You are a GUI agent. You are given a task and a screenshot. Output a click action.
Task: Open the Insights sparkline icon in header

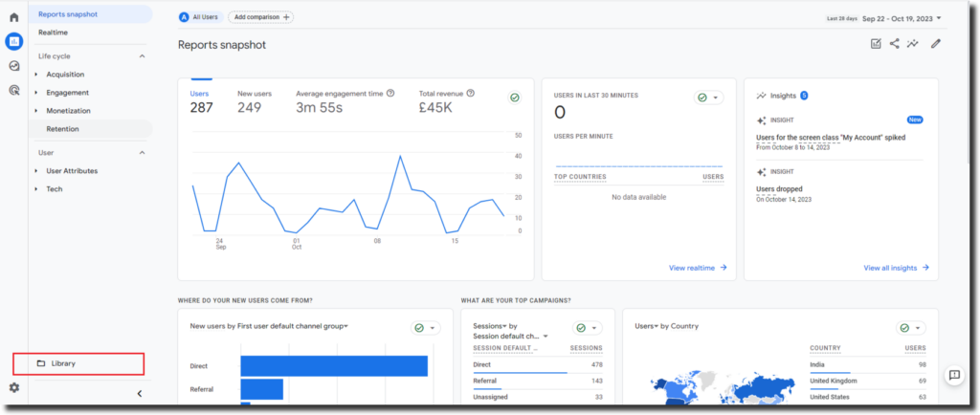[x=914, y=44]
